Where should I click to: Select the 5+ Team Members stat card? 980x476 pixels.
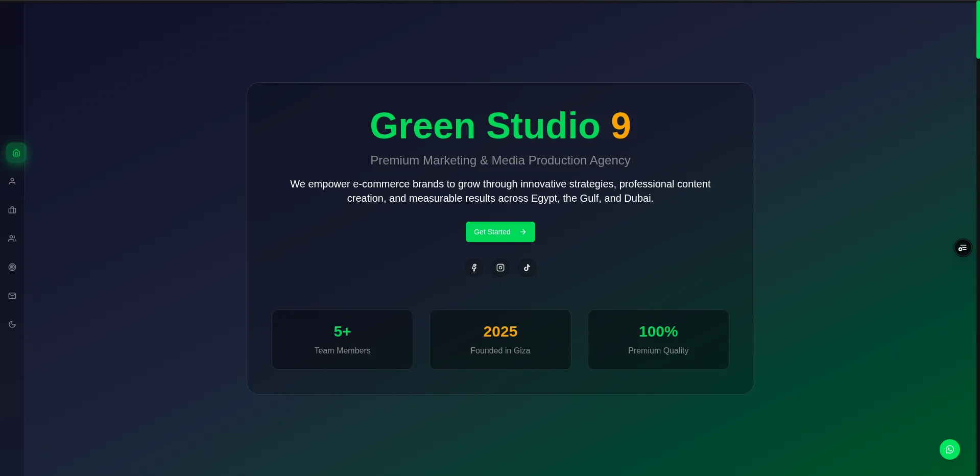coord(342,339)
